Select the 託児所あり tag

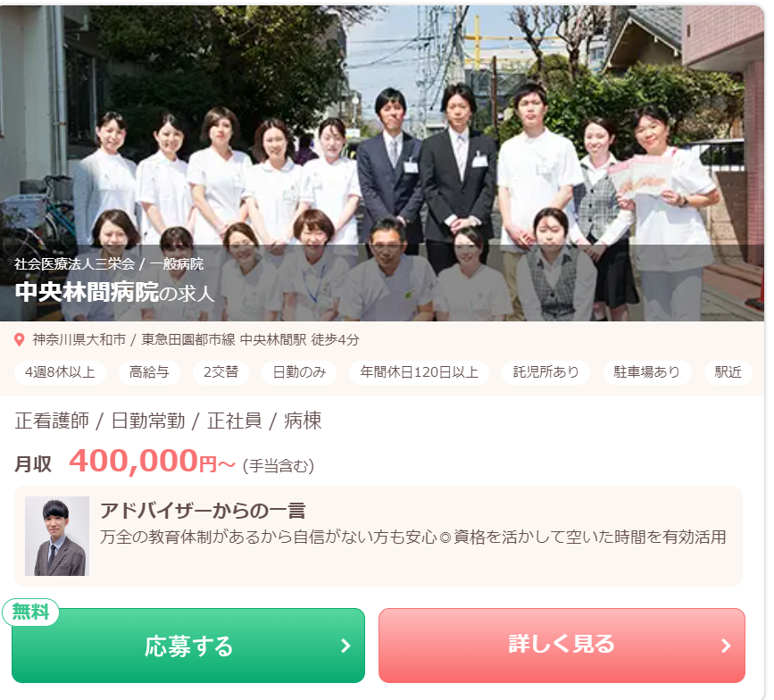point(546,372)
